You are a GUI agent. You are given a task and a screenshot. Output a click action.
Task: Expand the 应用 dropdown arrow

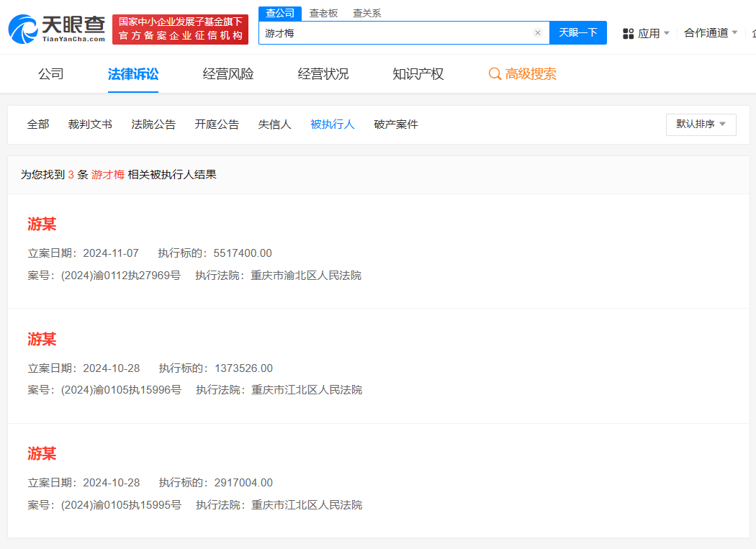pyautogui.click(x=666, y=33)
